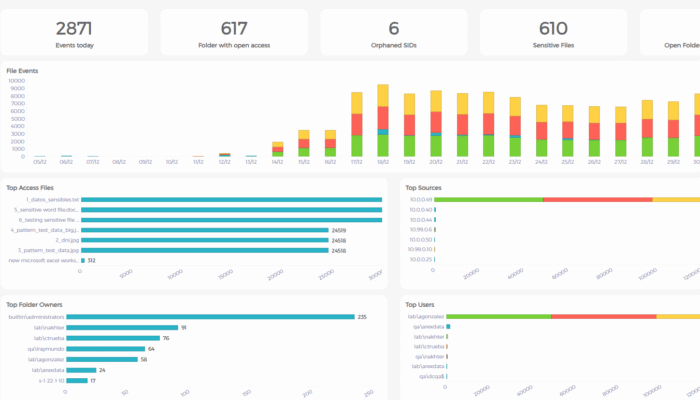Select the 1_datos_sensibles.txt bar in Top Access Files
700x400 pixels.
[231, 200]
